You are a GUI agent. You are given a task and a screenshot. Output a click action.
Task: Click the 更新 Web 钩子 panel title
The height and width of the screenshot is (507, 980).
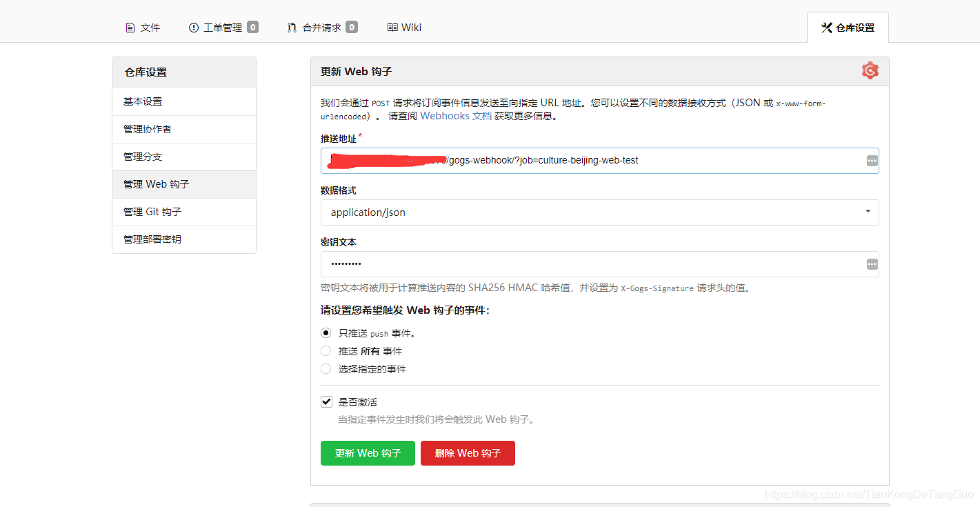pyautogui.click(x=357, y=72)
